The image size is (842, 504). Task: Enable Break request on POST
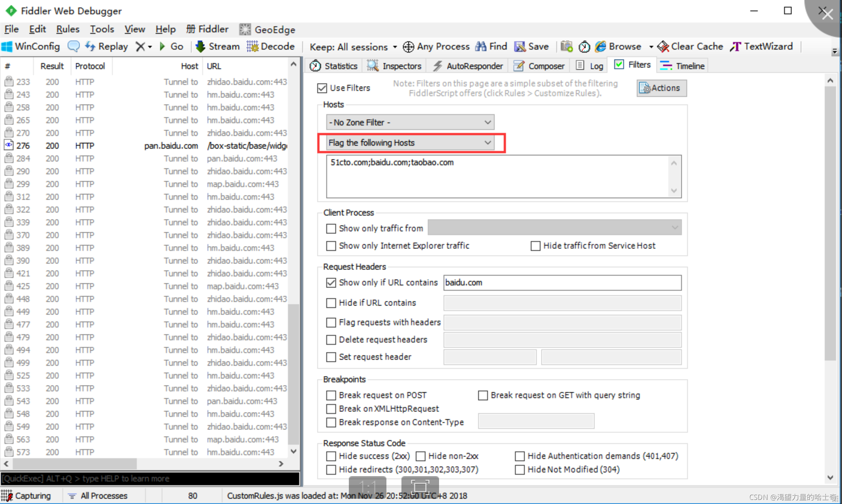(332, 395)
